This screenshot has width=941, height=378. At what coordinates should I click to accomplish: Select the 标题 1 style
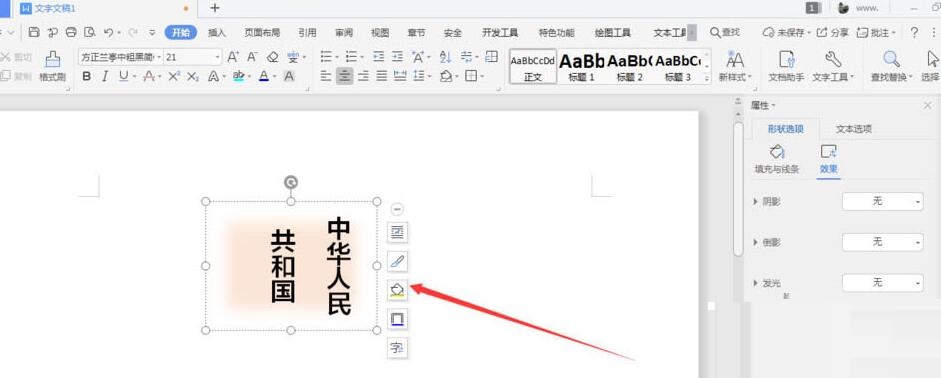pyautogui.click(x=581, y=66)
